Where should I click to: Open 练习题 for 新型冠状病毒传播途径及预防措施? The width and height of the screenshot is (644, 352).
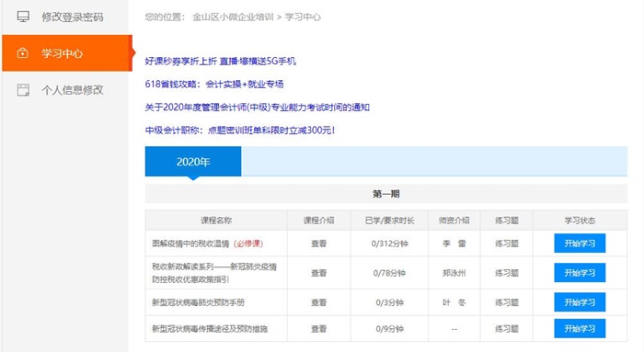(506, 329)
